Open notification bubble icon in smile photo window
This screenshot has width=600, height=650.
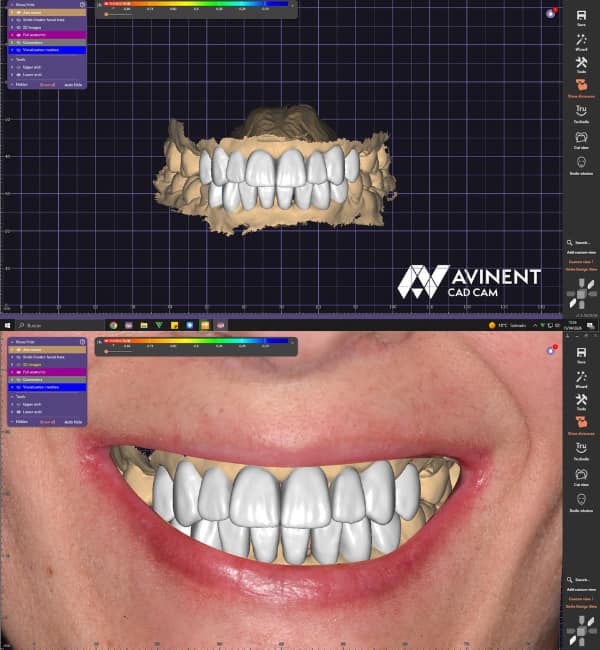click(551, 351)
